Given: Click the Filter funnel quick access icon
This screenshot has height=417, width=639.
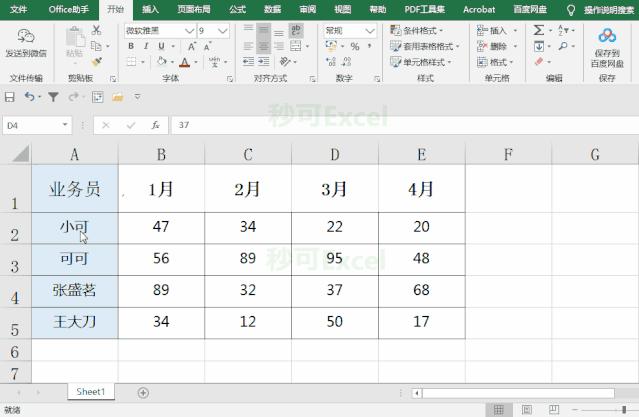Looking at the screenshot, I should (x=53, y=97).
